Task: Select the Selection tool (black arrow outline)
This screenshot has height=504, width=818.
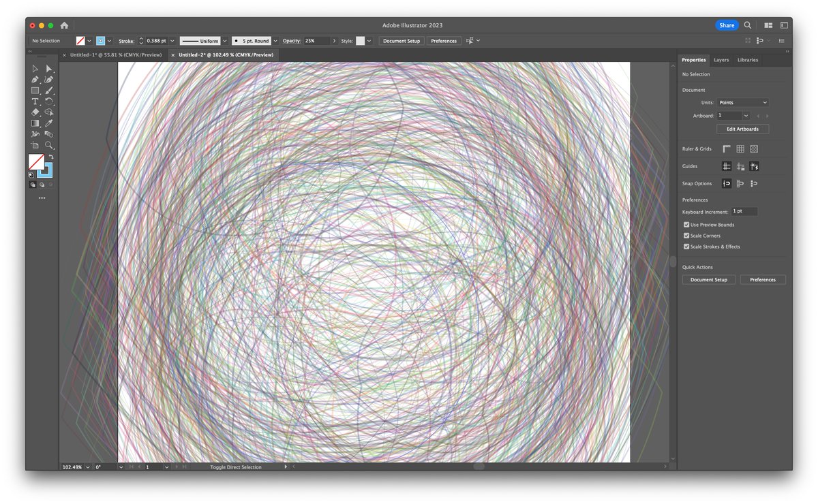Action: click(x=35, y=69)
